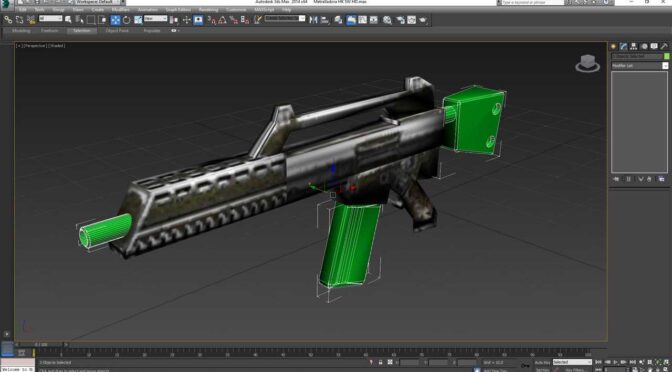Toggle the 3D Snaps button

pos(212,20)
